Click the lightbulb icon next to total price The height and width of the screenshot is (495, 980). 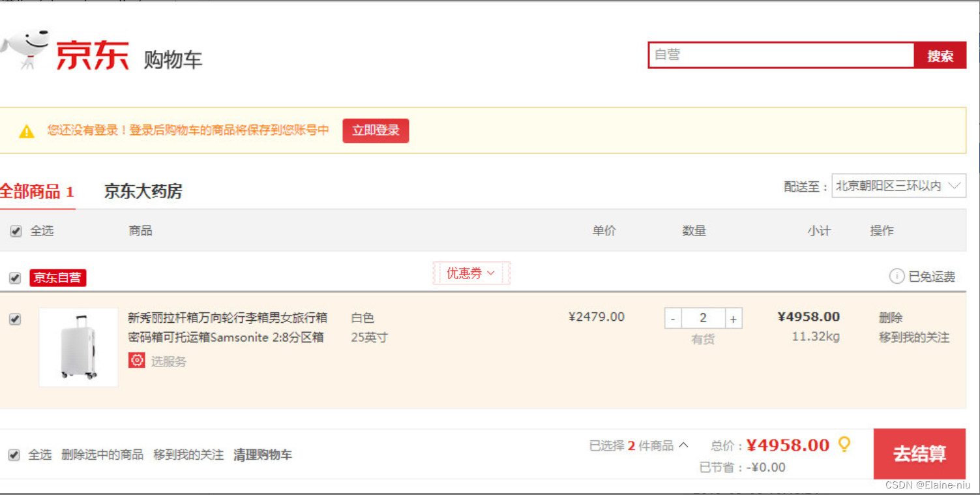point(844,445)
